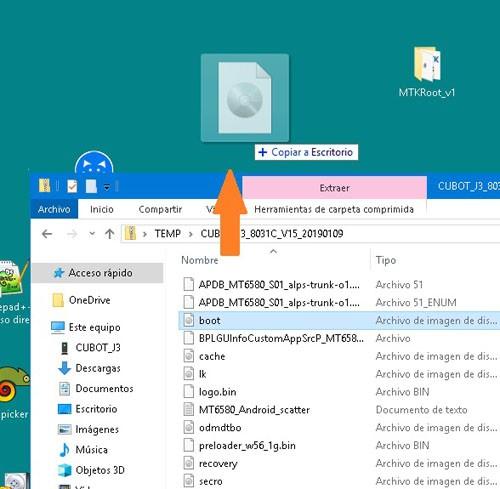The height and width of the screenshot is (489, 500).
Task: Open the Archivo menu
Action: tap(54, 209)
